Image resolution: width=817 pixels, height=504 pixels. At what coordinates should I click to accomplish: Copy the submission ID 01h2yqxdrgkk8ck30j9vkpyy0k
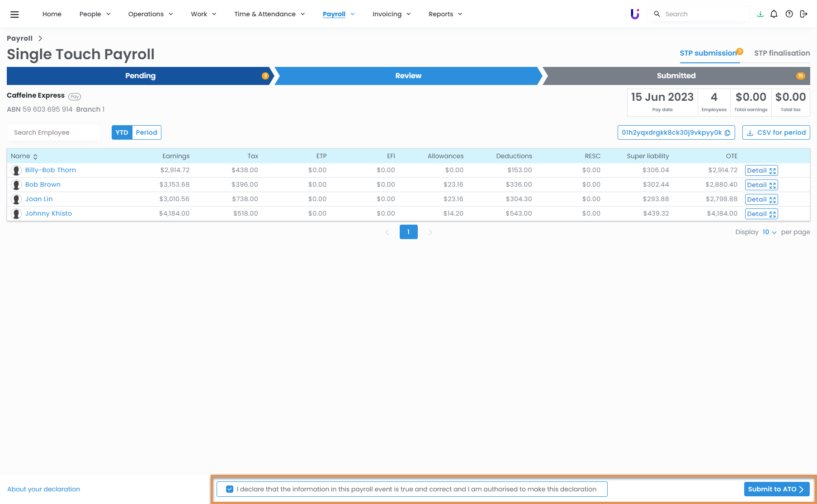tap(727, 133)
